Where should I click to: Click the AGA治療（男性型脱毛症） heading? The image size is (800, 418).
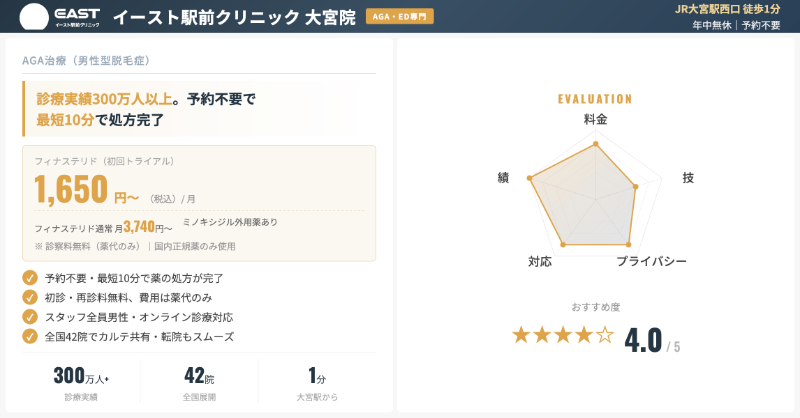coord(86,61)
